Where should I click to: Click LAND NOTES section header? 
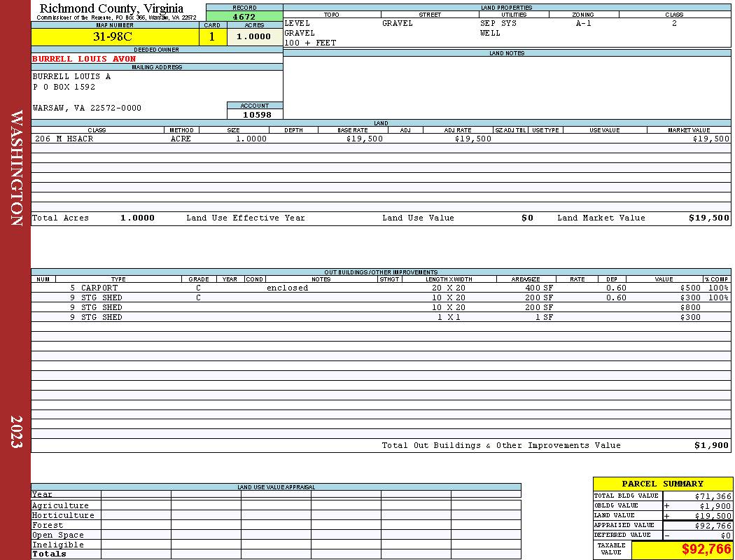tap(507, 53)
